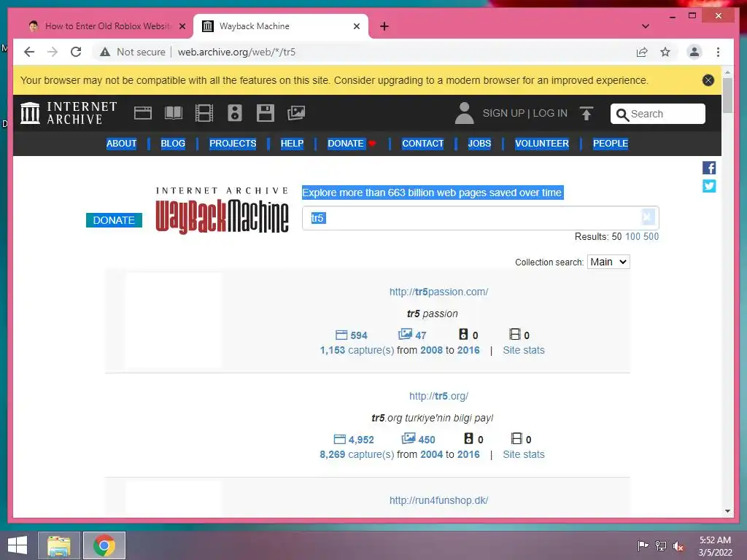This screenshot has width=747, height=560.
Task: Click Chrome back arrow
Action: pyautogui.click(x=29, y=52)
